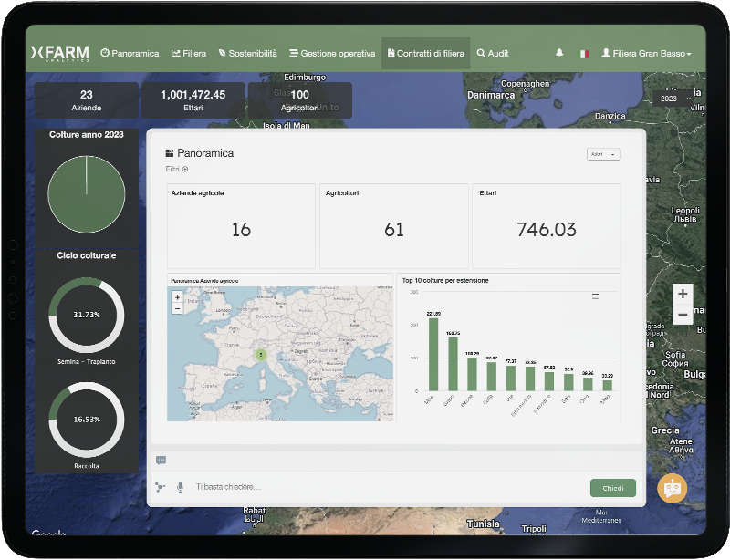730x560 pixels.
Task: Open the chart hamburger menu icon
Action: tap(596, 296)
